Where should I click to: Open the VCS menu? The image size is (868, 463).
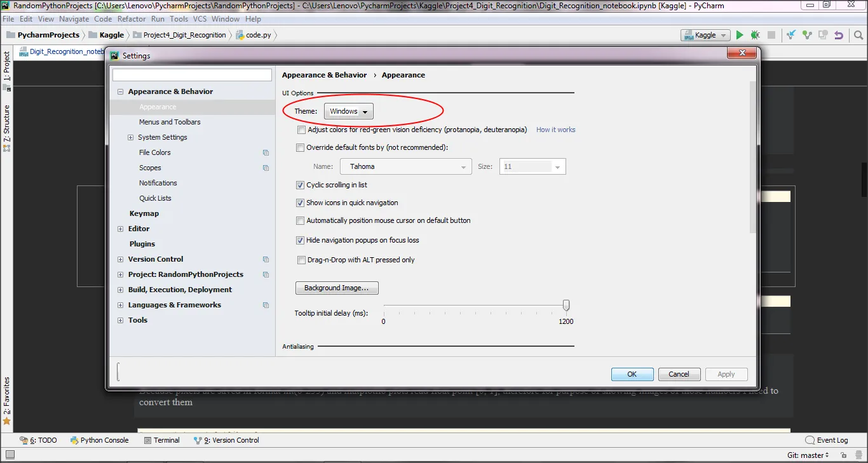200,19
